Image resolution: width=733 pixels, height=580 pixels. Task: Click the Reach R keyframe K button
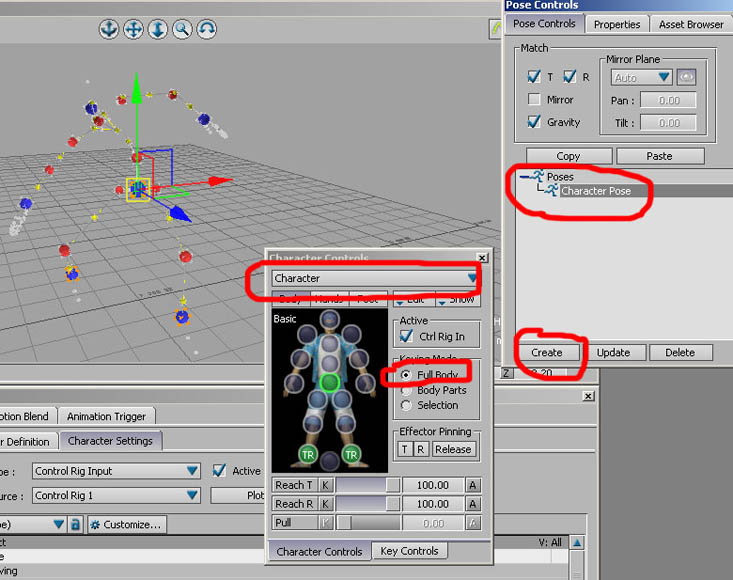coord(326,504)
